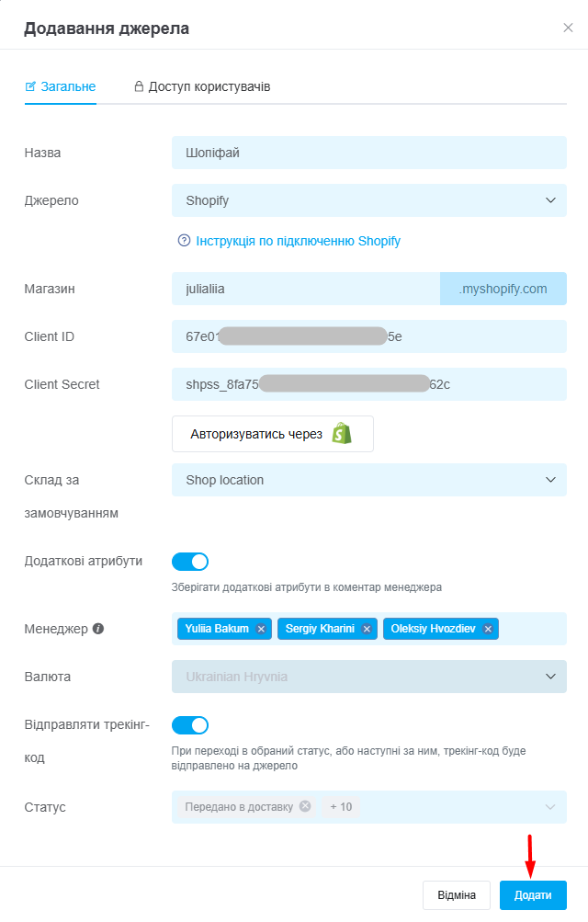The height and width of the screenshot is (922, 588).
Task: Click the Shopify bag logo icon
Action: click(x=342, y=434)
